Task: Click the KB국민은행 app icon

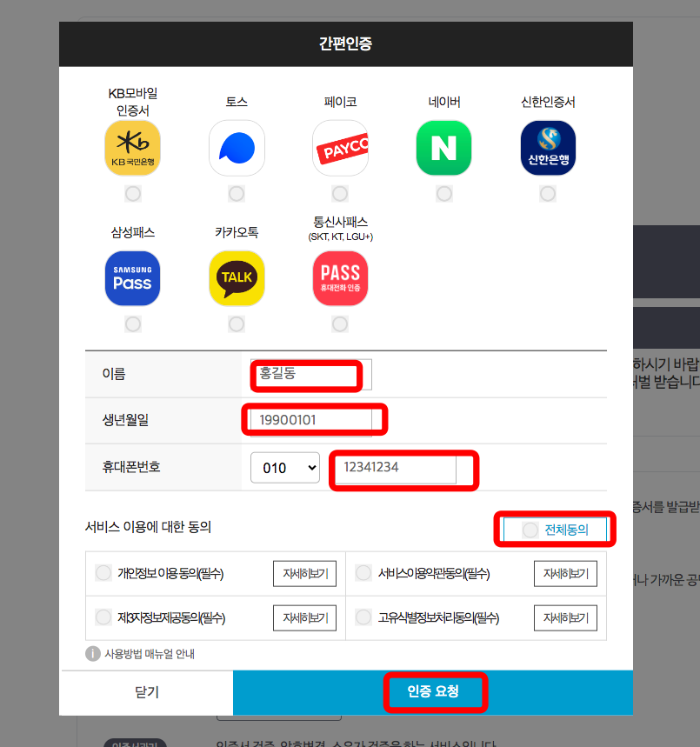Action: [132, 148]
